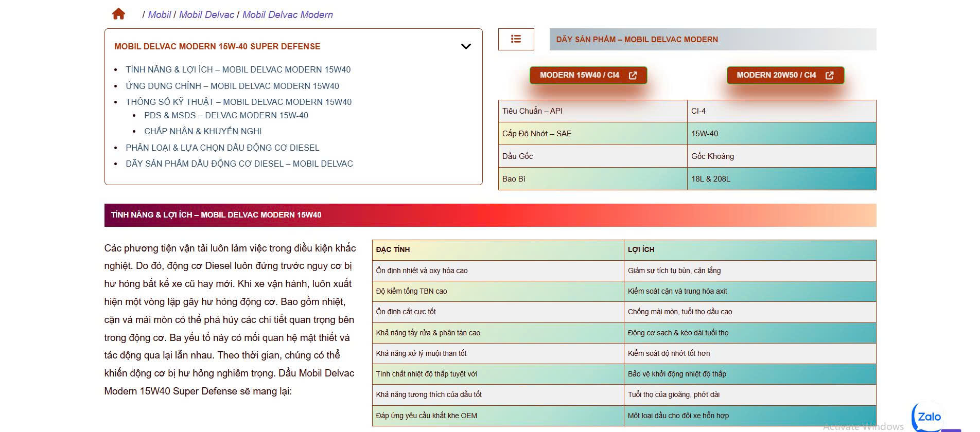Image resolution: width=980 pixels, height=432 pixels.
Task: Open the Mobil breadcrumb link
Action: 159,14
